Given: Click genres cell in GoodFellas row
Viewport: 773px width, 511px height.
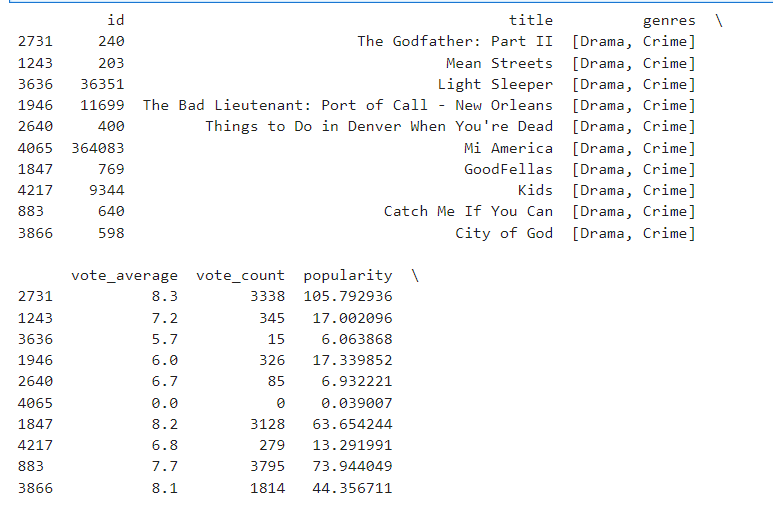Looking at the screenshot, I should [x=633, y=170].
